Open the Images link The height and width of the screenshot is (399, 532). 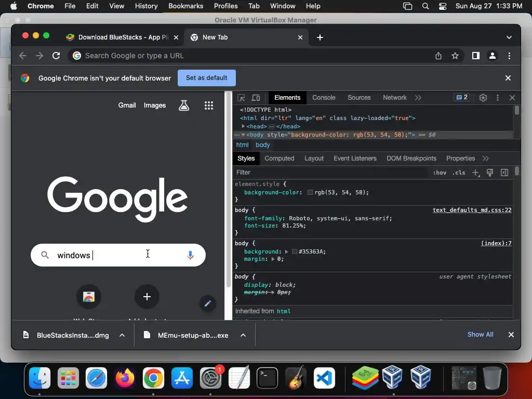pyautogui.click(x=155, y=105)
